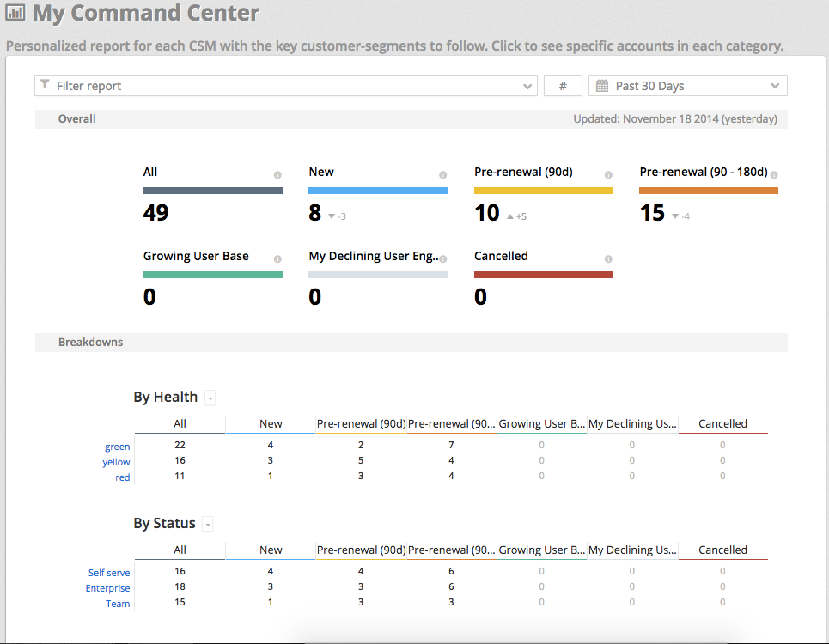
Task: Open the Filter report dropdown
Action: [286, 86]
